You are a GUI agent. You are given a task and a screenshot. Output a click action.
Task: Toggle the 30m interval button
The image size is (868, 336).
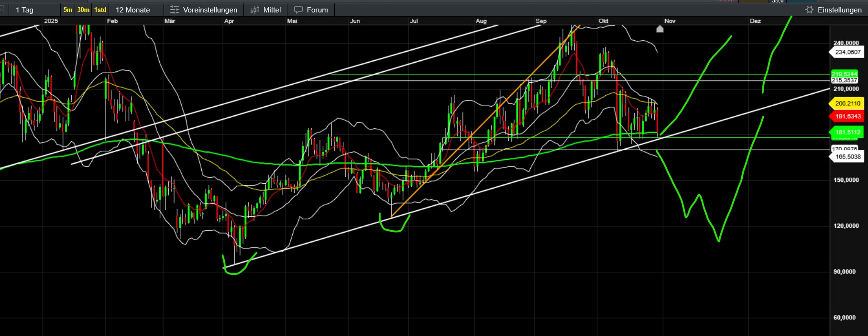(x=83, y=10)
